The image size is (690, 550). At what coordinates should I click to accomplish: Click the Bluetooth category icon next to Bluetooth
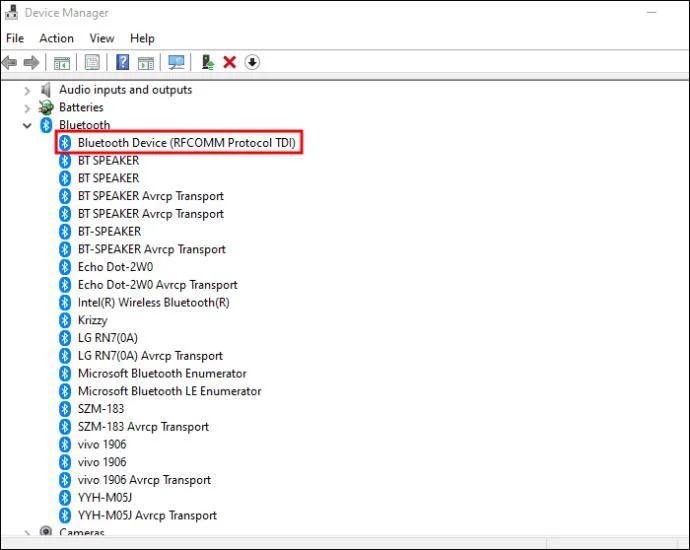tap(46, 125)
